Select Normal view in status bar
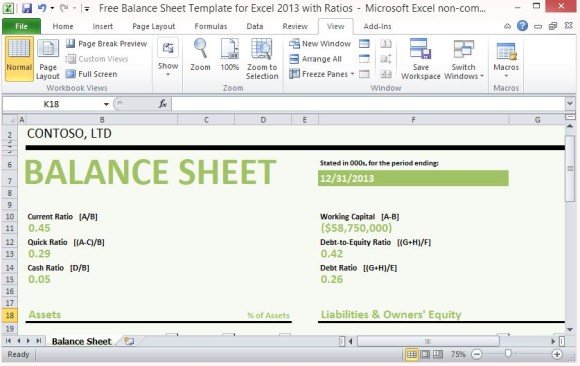 [411, 355]
